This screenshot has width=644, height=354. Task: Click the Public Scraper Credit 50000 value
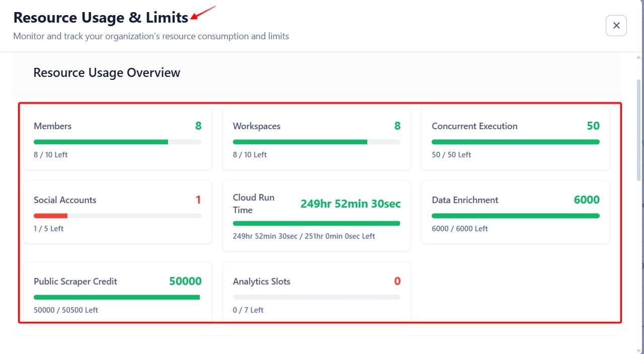point(185,282)
